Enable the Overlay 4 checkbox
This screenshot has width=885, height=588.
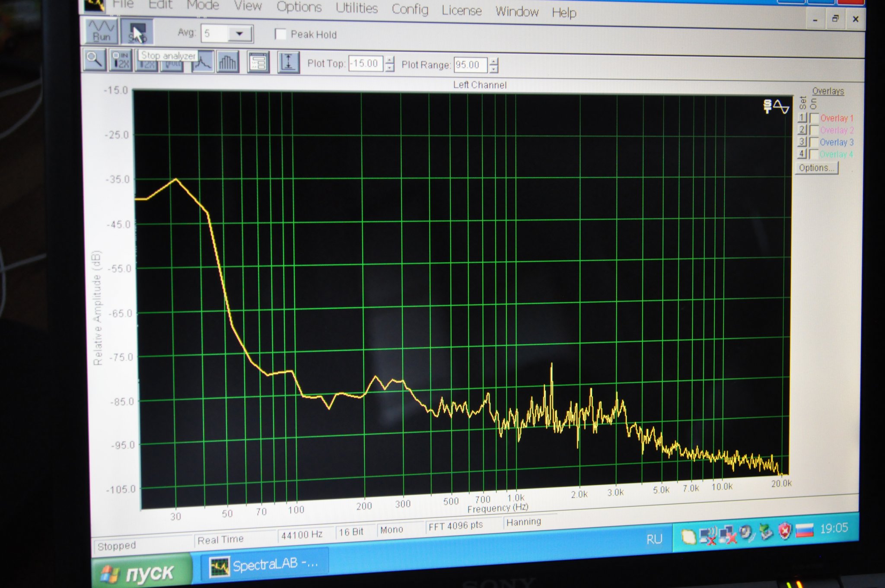[814, 154]
